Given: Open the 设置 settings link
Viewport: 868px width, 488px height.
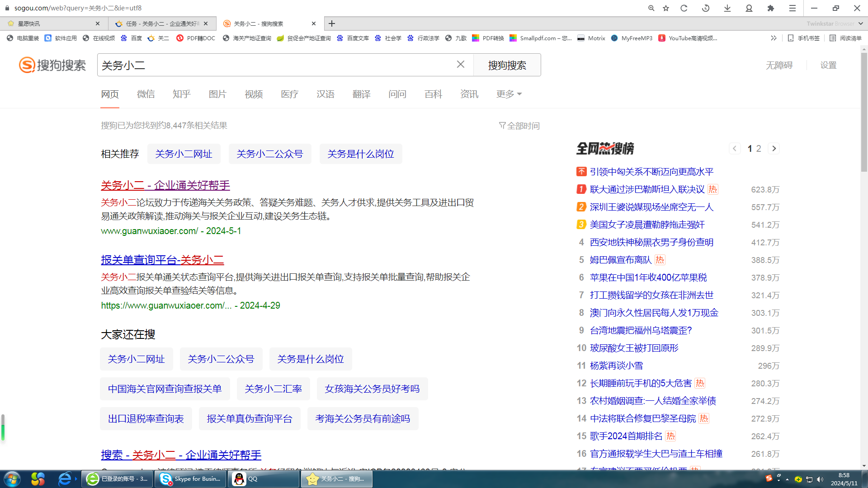Looking at the screenshot, I should point(829,66).
